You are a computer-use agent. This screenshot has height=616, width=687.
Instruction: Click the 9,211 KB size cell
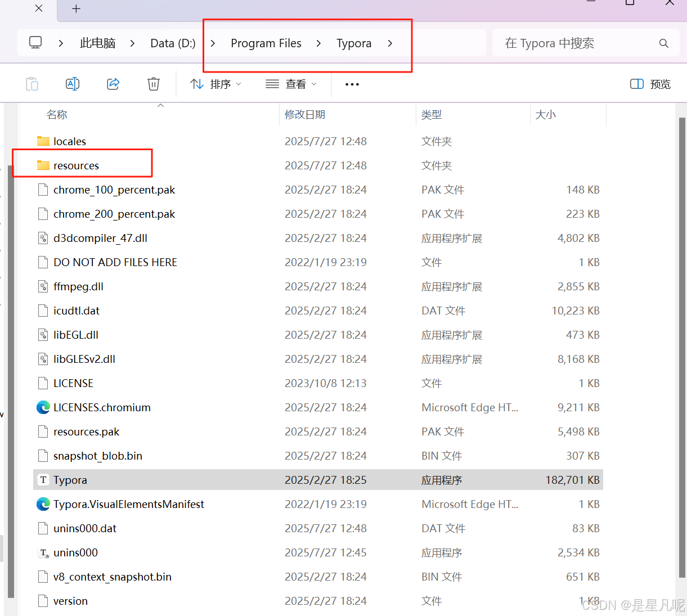pyautogui.click(x=578, y=407)
